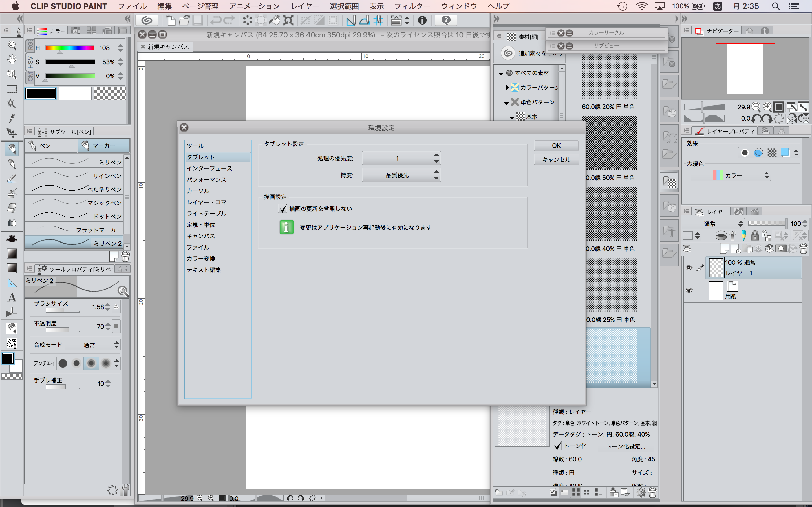Select the magnifier zoom tool

[12, 45]
